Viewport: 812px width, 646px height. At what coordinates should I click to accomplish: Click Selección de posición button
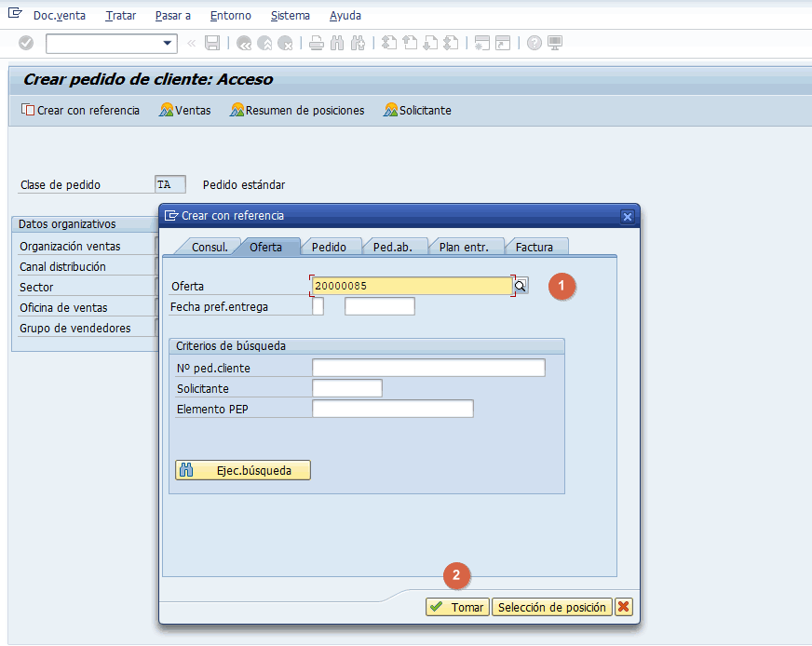[x=551, y=607]
